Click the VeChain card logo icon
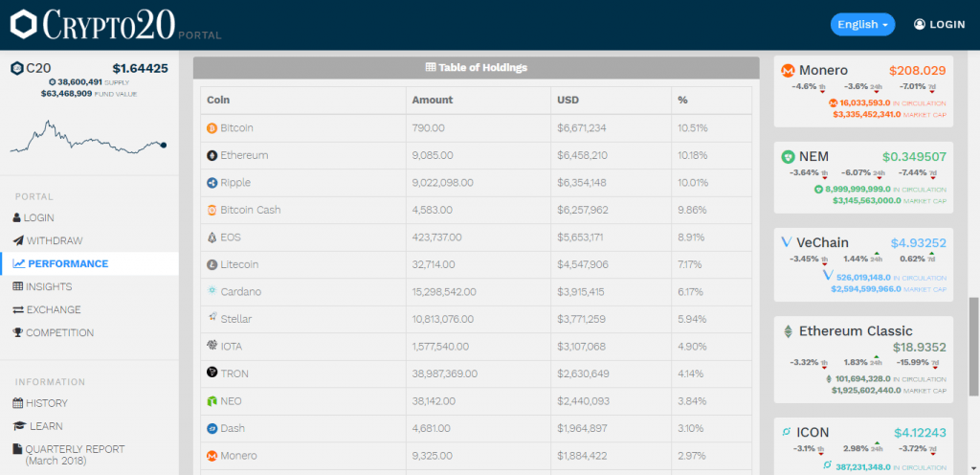Screen dimensions: 980x475 [x=787, y=242]
